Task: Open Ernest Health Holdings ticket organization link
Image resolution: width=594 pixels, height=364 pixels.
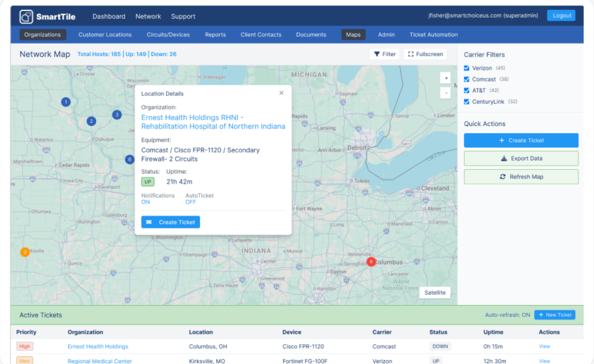Action: [98, 346]
